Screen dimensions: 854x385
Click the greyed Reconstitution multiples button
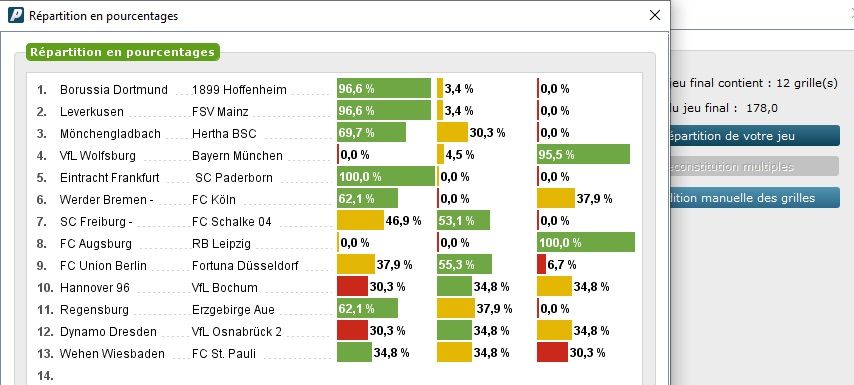pyautogui.click(x=755, y=167)
